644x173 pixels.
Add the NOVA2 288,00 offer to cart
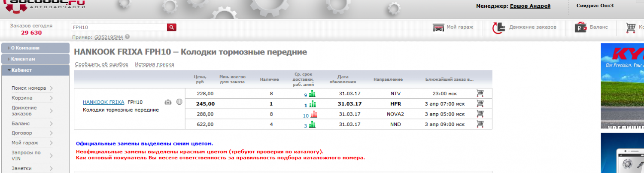pos(480,113)
